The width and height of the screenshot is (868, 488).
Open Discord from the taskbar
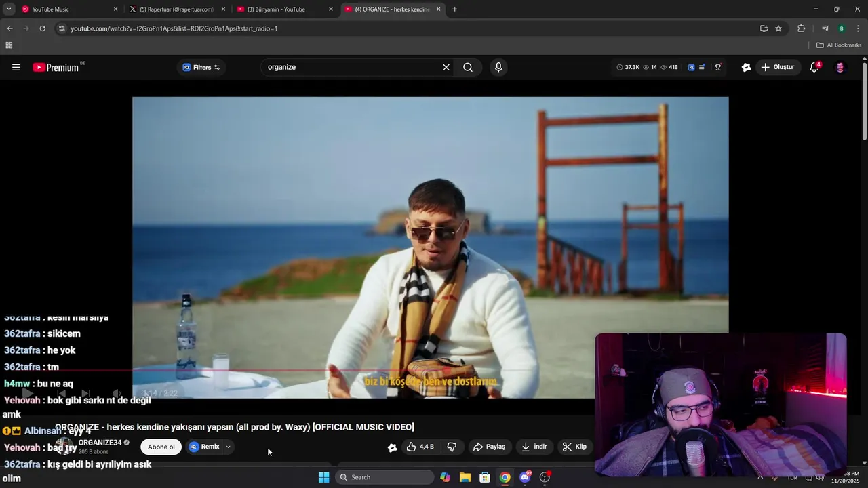(x=525, y=477)
